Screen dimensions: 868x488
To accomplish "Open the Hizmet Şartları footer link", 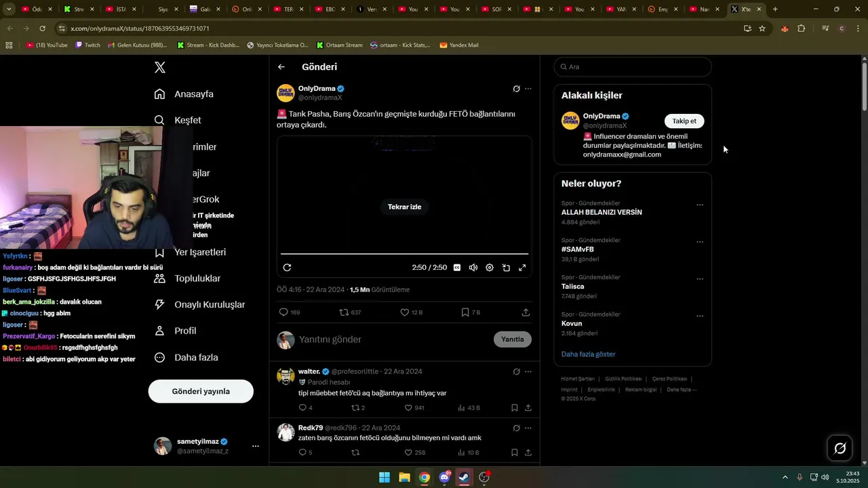I will tap(578, 379).
